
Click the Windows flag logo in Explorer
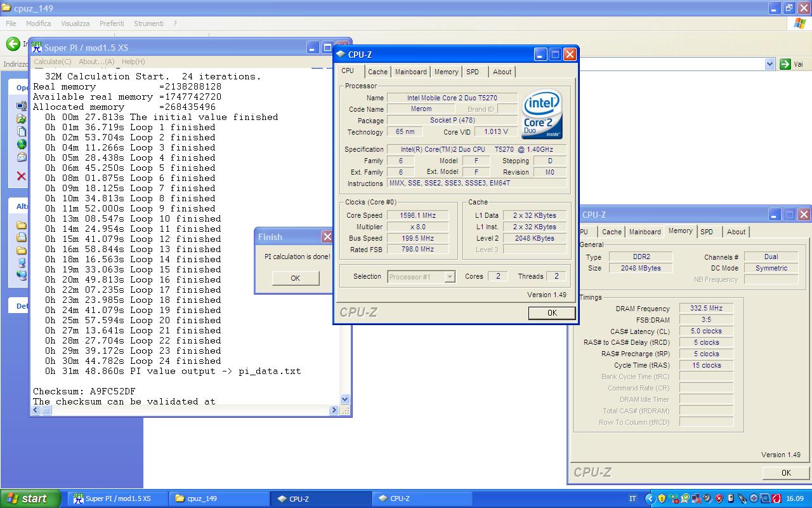(800, 23)
